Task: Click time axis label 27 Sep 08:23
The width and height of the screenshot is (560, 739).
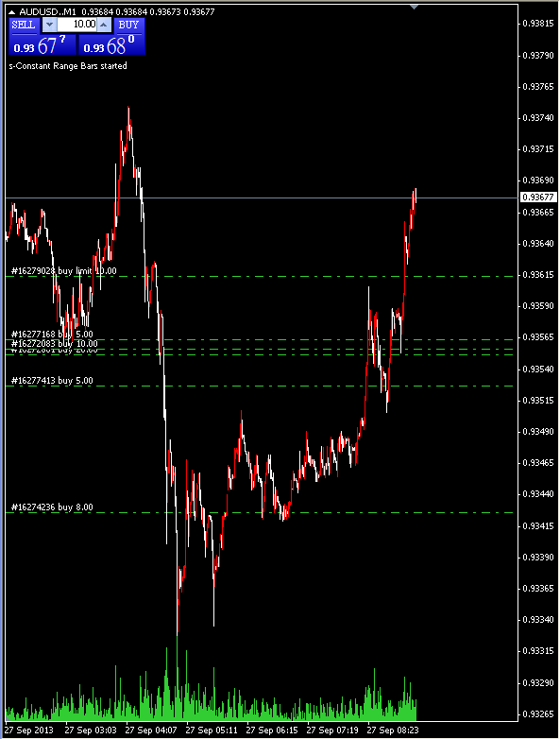Action: pos(393,730)
